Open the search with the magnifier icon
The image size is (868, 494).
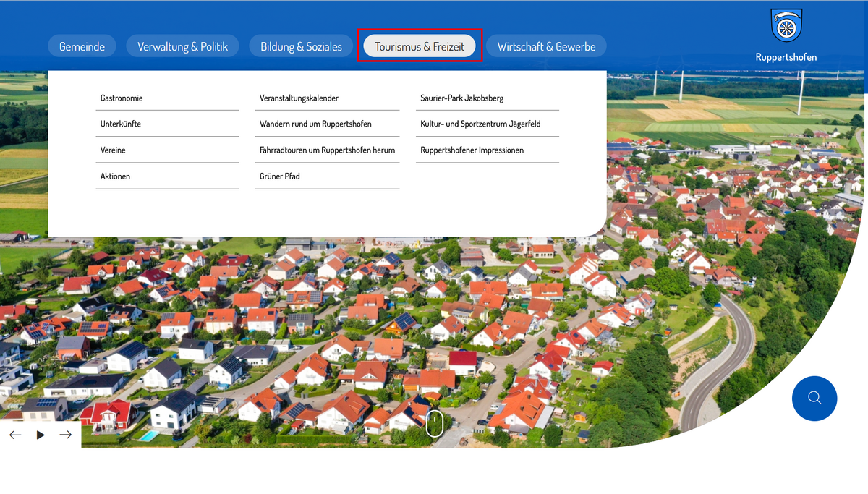[x=814, y=398]
